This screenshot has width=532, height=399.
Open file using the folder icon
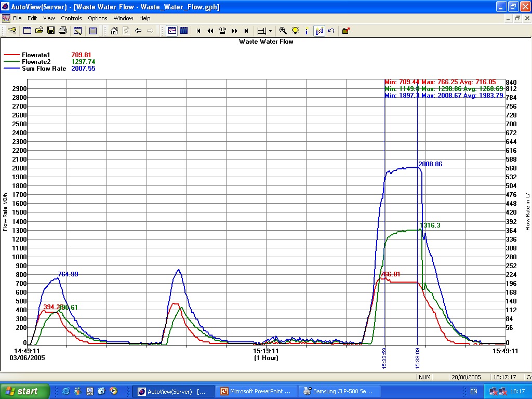point(39,31)
